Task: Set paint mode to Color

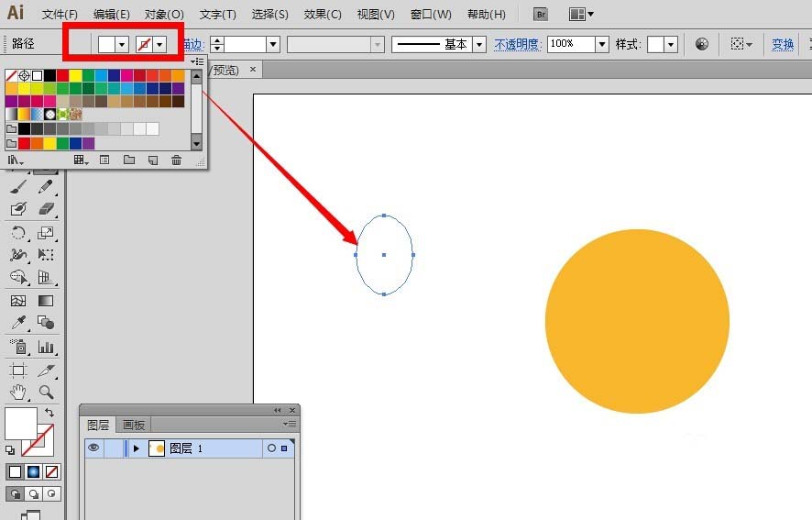Action: (x=15, y=471)
